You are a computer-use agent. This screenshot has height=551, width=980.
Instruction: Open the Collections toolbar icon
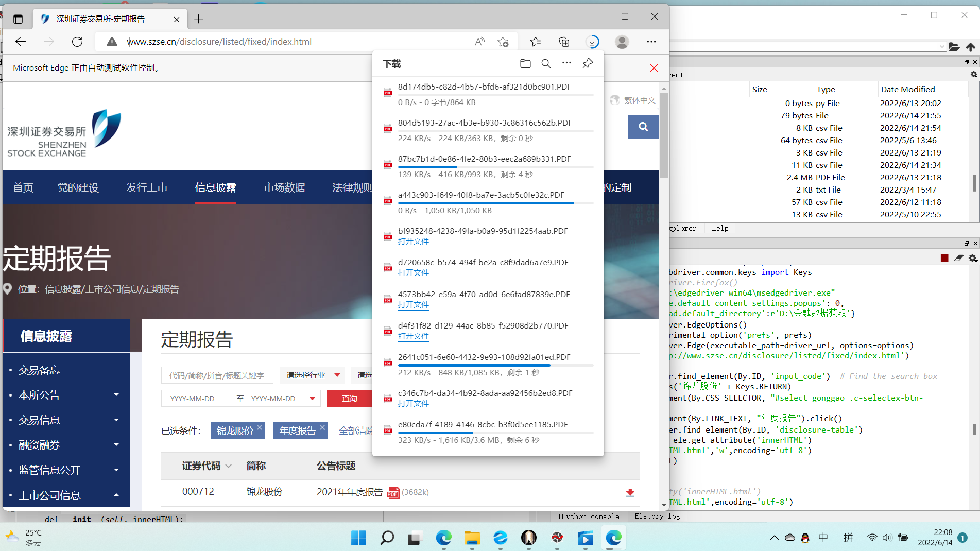[x=564, y=42]
